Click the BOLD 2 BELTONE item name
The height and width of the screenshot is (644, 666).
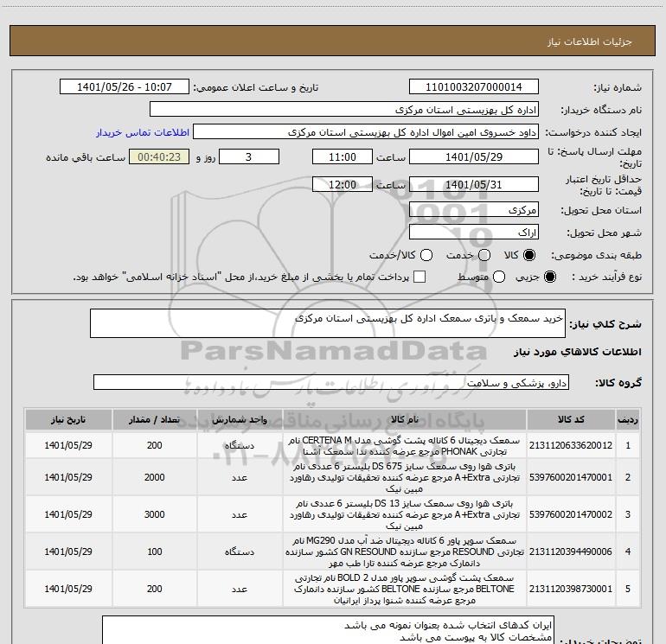(x=405, y=589)
